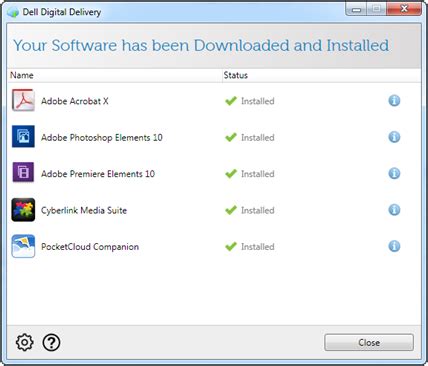Select the PocketCloud Companion text
This screenshot has height=366, width=428.
pyautogui.click(x=90, y=247)
